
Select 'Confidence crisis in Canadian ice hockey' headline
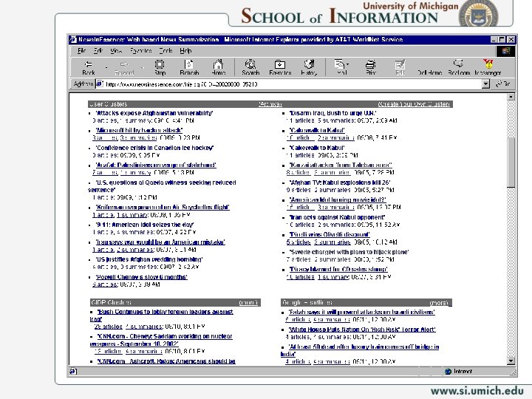154,148
